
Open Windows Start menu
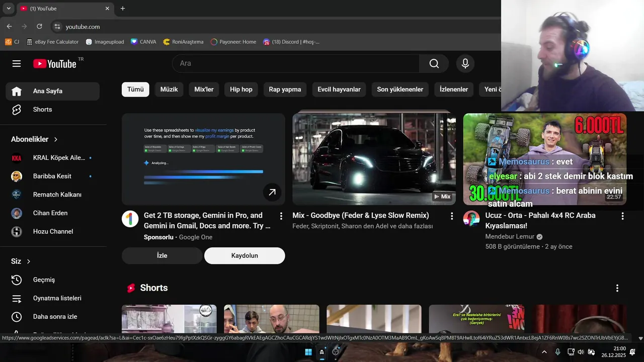(x=308, y=352)
